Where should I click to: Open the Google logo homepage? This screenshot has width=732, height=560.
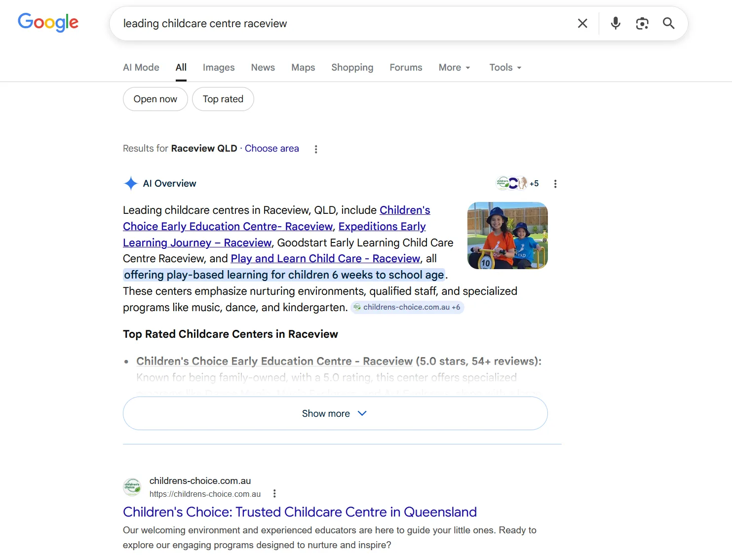click(48, 22)
